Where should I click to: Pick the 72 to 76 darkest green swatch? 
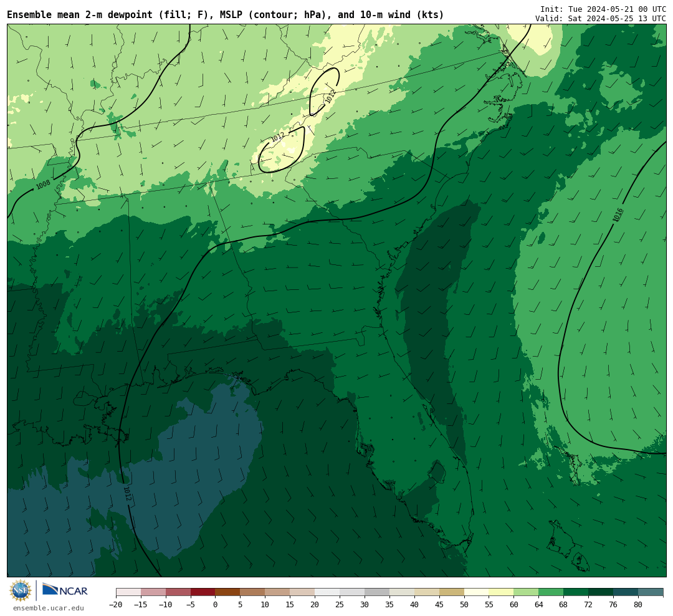[601, 592]
